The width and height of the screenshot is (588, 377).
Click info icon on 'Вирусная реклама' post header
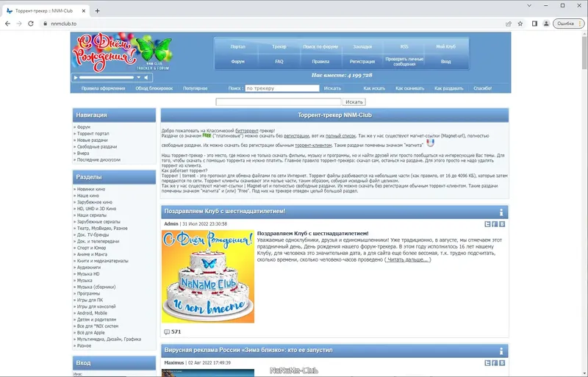[x=501, y=351]
